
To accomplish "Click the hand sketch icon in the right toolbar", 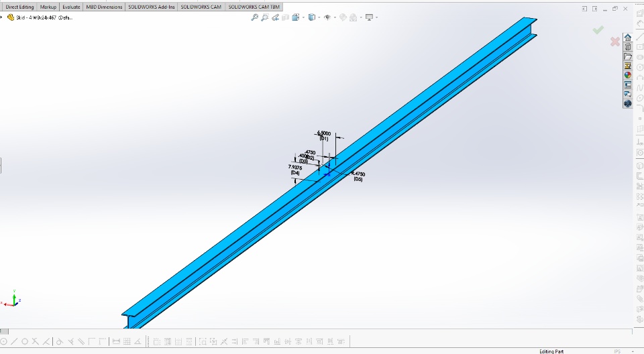I will pyautogui.click(x=639, y=24).
